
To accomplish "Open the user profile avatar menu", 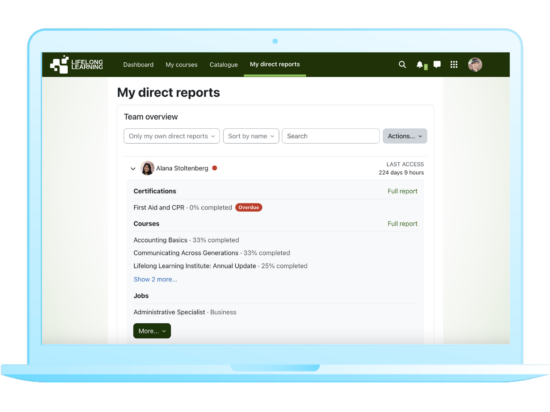I will [x=475, y=65].
